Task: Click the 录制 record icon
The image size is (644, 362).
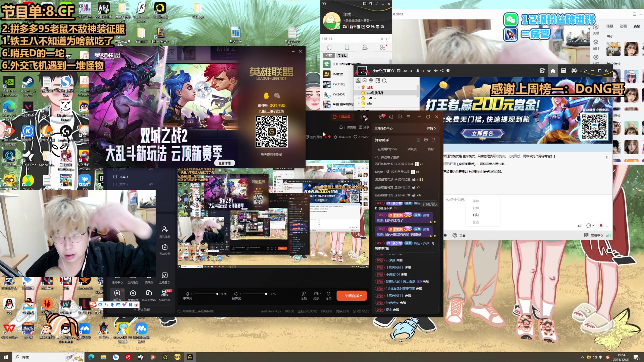Action: [316, 294]
